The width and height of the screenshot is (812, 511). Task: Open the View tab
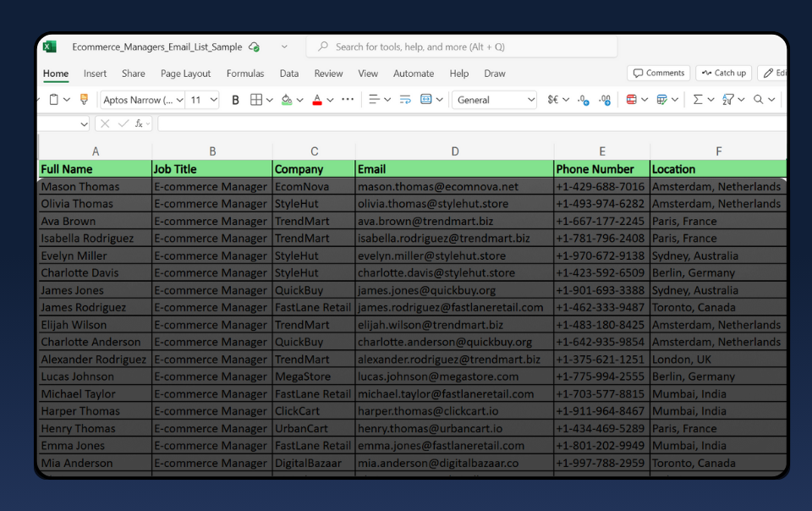click(x=368, y=74)
